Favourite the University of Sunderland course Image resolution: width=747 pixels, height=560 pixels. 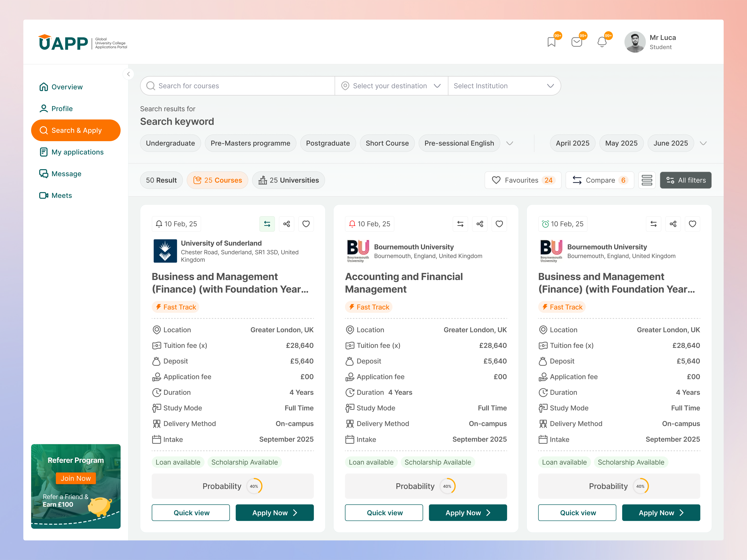[306, 224]
